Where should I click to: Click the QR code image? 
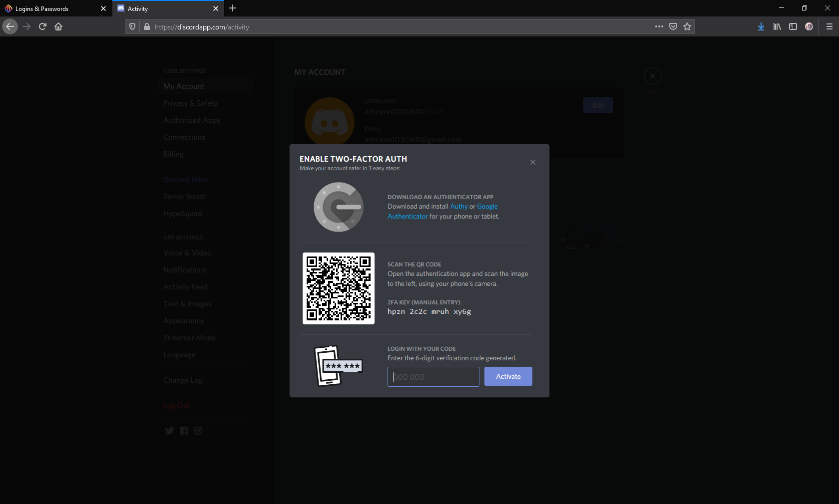pos(339,288)
